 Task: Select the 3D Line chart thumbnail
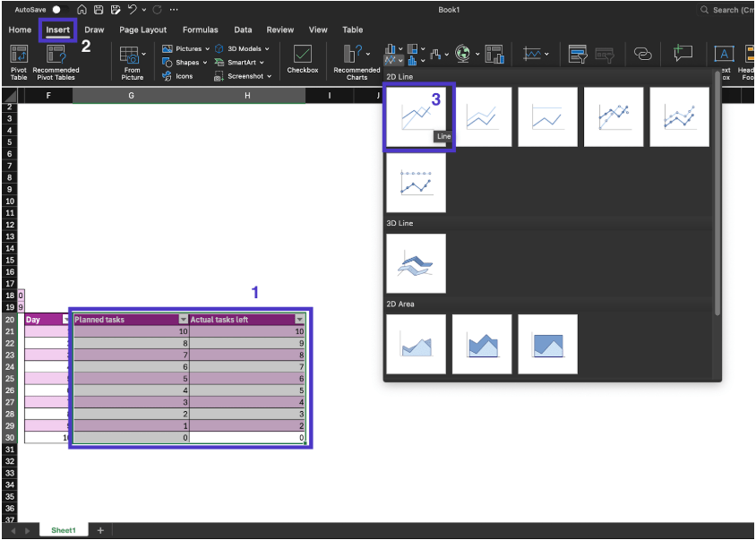[x=416, y=263]
